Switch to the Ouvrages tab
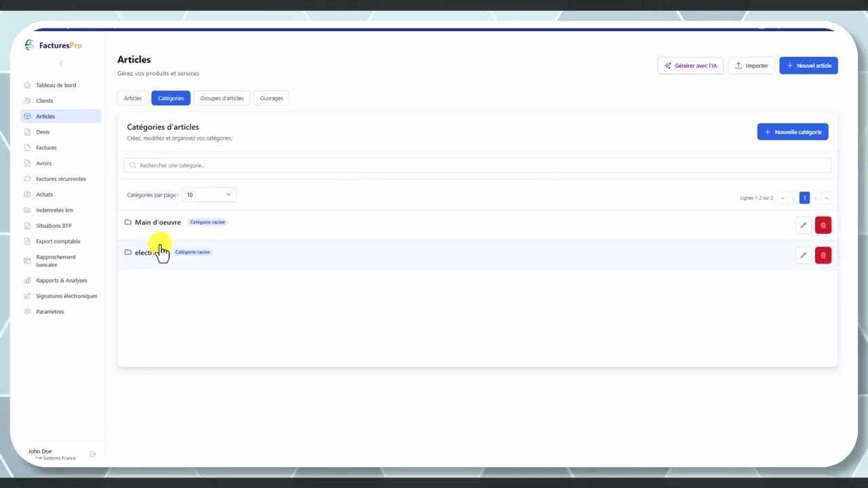The width and height of the screenshot is (868, 488). point(271,98)
